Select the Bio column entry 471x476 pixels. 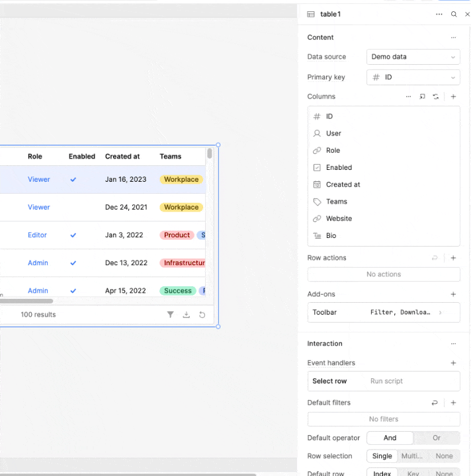click(x=384, y=235)
